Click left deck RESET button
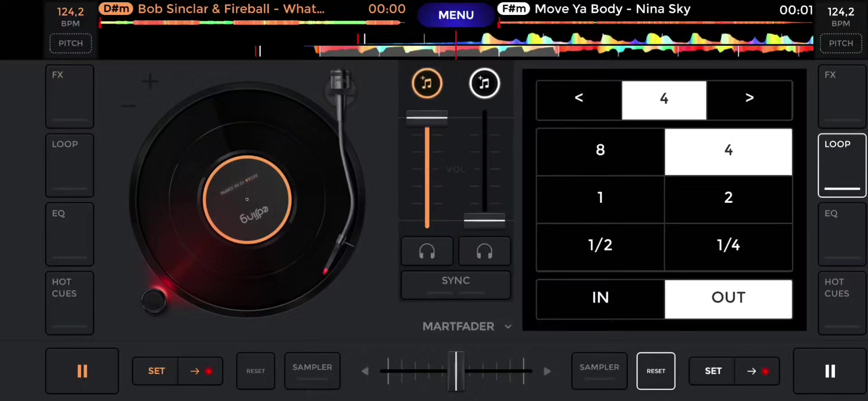The image size is (868, 401). pyautogui.click(x=255, y=371)
